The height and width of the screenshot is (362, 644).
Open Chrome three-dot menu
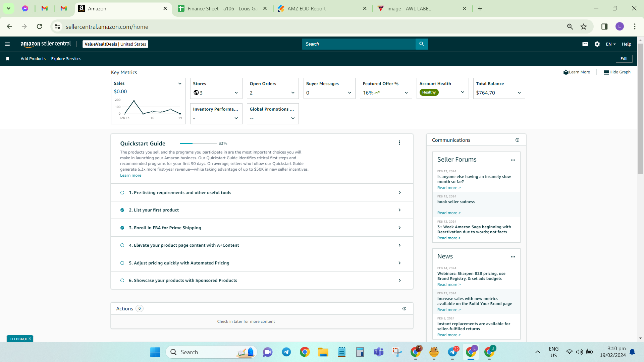635,26
